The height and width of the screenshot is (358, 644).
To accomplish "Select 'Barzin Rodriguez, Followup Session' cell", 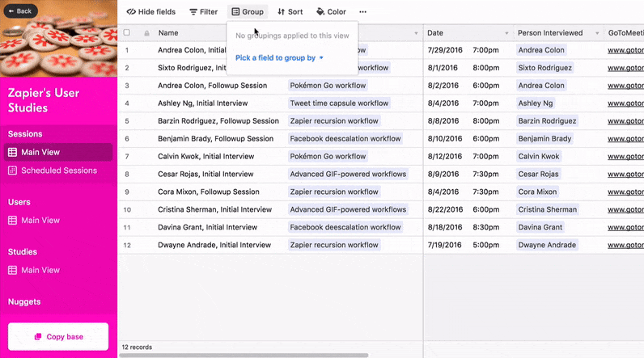I will click(218, 121).
